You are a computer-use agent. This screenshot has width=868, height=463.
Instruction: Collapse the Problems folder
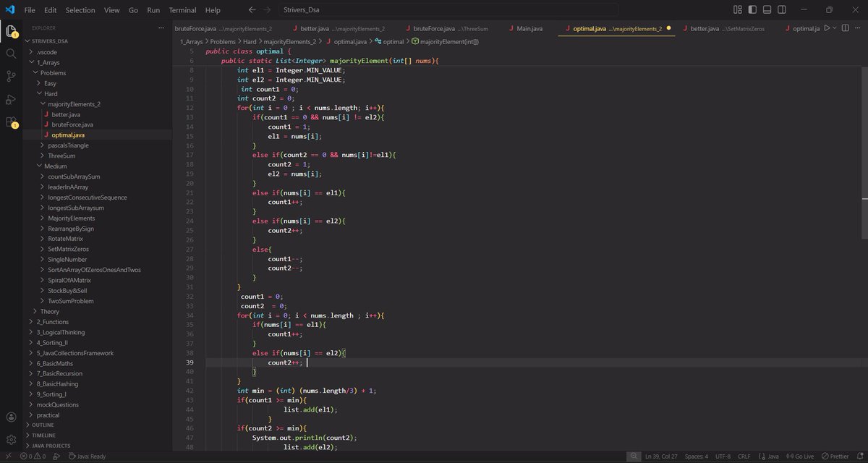pyautogui.click(x=98, y=73)
